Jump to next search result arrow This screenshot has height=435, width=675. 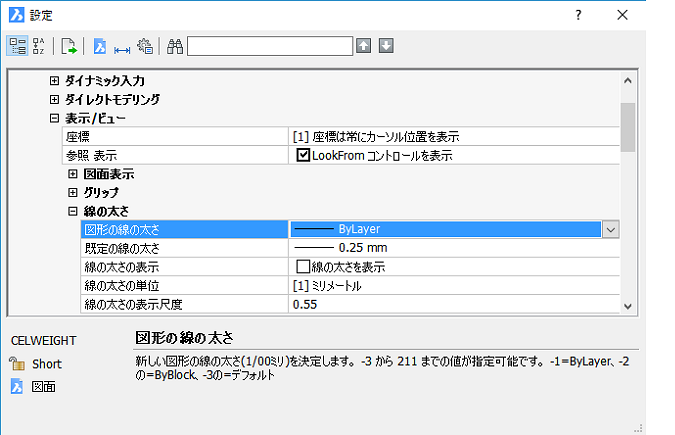pyautogui.click(x=386, y=46)
